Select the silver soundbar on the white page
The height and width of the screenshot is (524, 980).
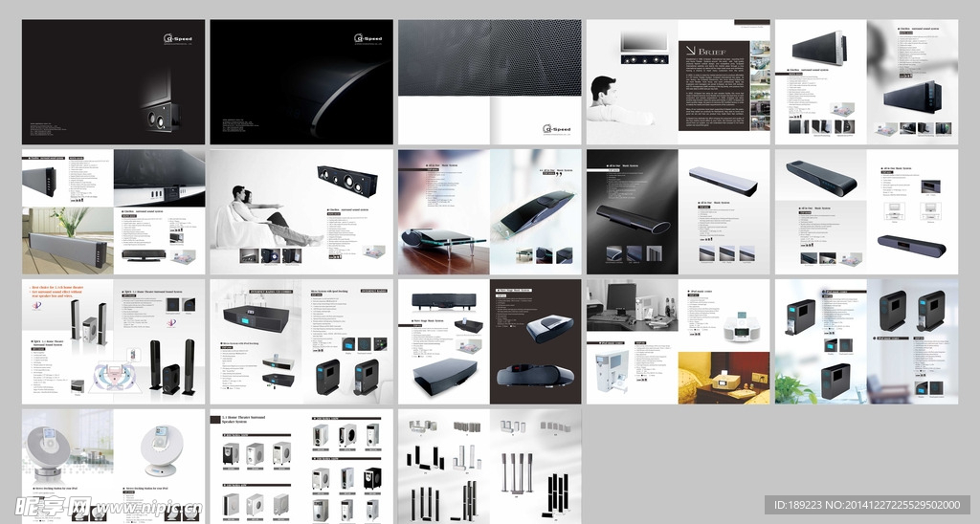tap(724, 179)
